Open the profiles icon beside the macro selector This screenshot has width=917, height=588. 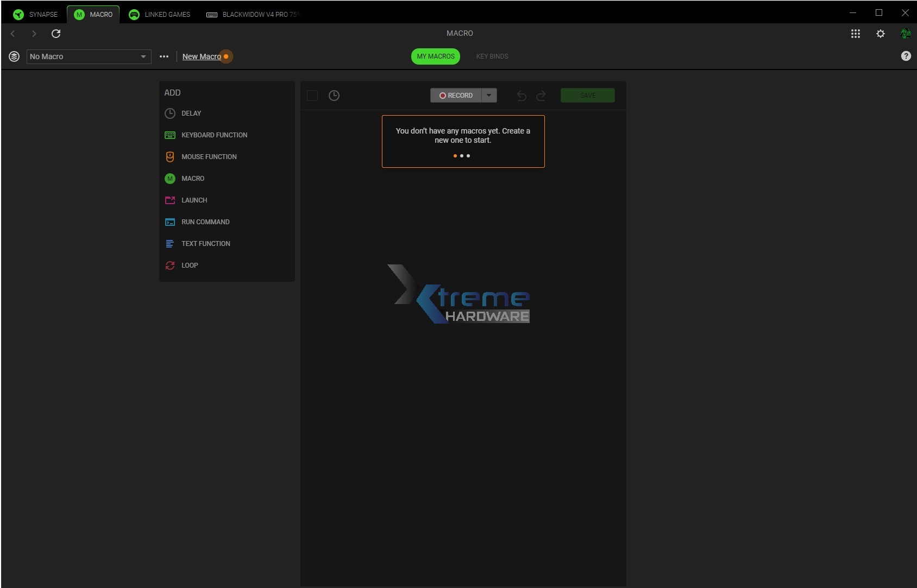(x=14, y=56)
